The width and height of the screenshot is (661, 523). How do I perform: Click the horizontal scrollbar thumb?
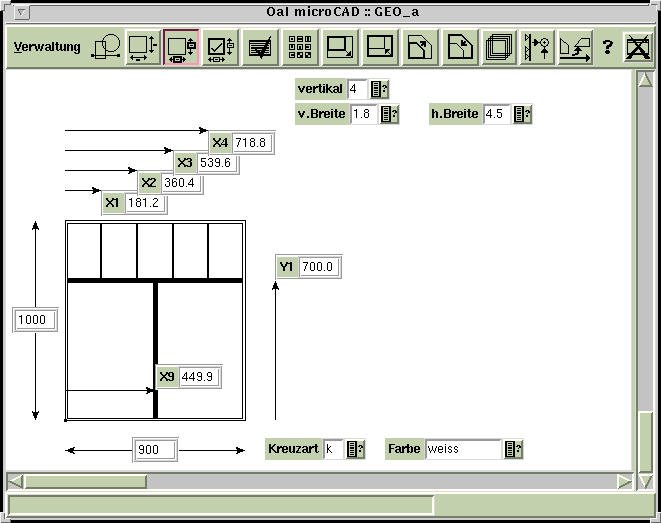tap(85, 481)
